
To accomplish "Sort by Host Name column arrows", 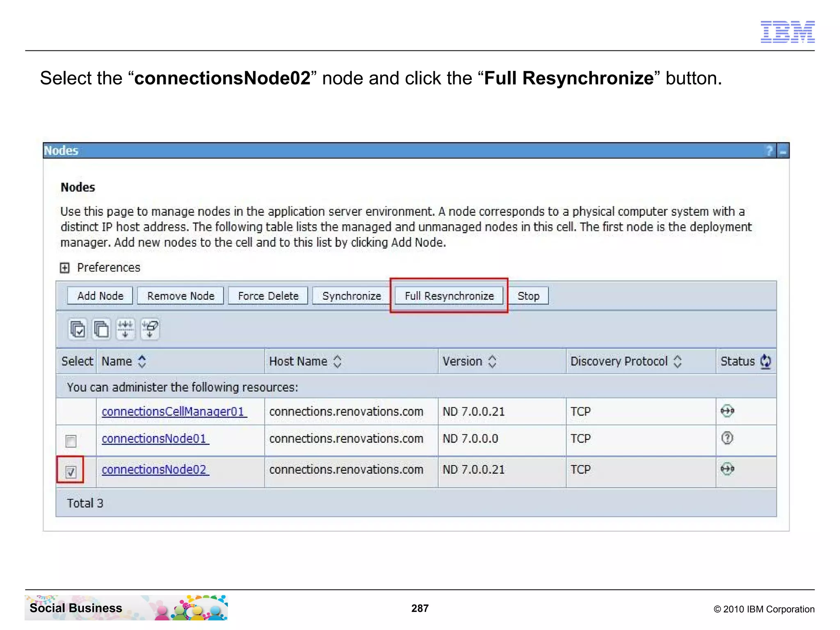I will [337, 361].
